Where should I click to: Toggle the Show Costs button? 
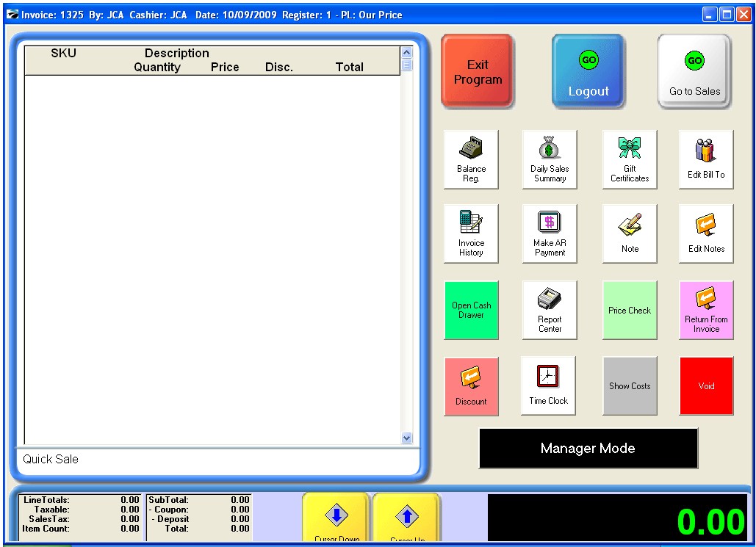click(630, 385)
